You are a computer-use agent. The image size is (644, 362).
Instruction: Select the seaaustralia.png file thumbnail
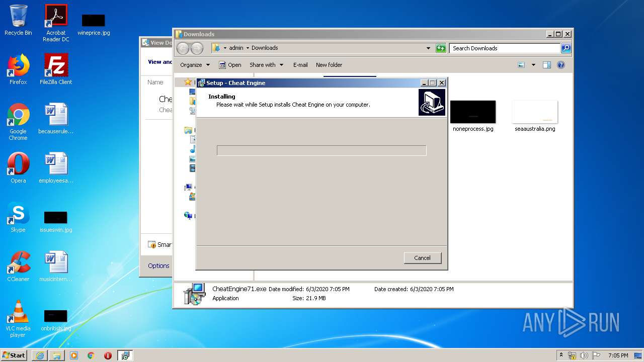tap(535, 116)
